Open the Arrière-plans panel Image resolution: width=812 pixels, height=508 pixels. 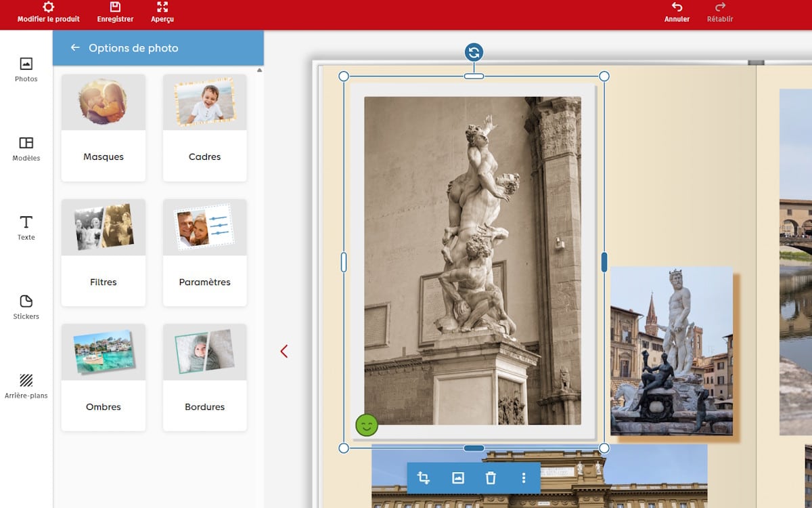pos(26,386)
